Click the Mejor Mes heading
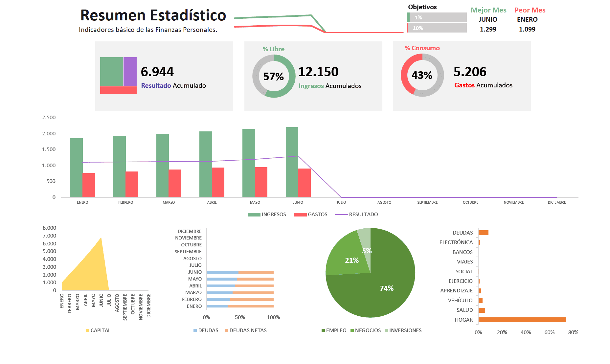The height and width of the screenshot is (364, 610). pos(488,10)
